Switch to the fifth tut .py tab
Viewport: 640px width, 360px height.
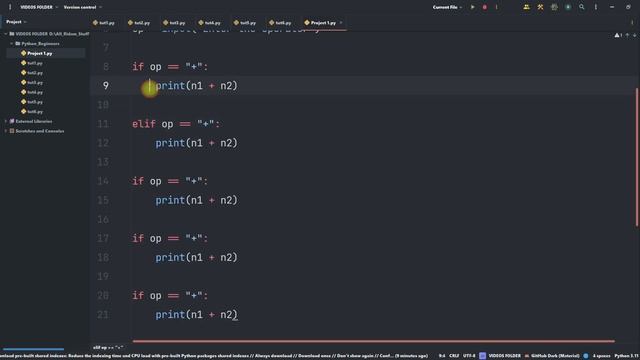click(x=245, y=23)
